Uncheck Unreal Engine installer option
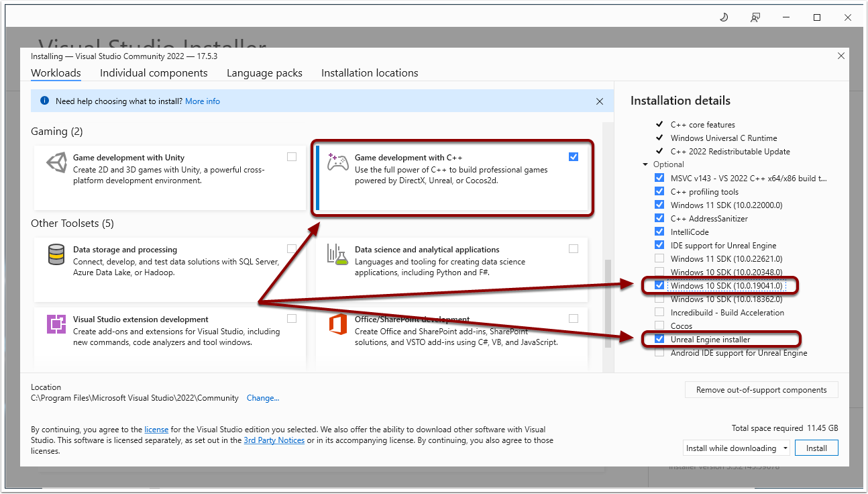The width and height of the screenshot is (868, 494). point(659,339)
